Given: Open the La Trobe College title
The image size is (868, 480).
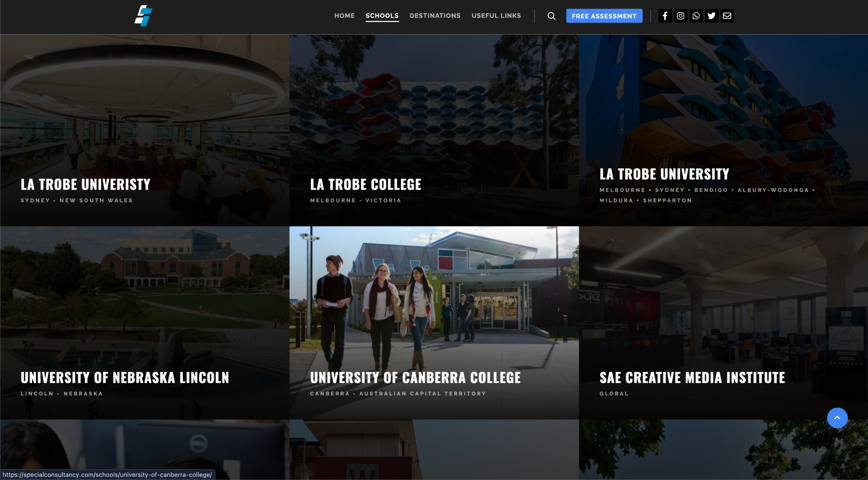Looking at the screenshot, I should pyautogui.click(x=366, y=185).
